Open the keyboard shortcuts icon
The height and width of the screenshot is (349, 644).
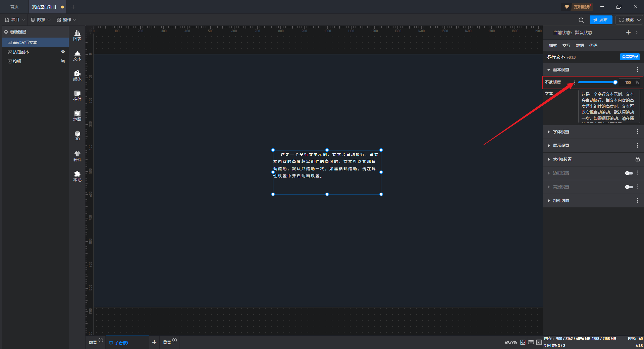coord(531,342)
